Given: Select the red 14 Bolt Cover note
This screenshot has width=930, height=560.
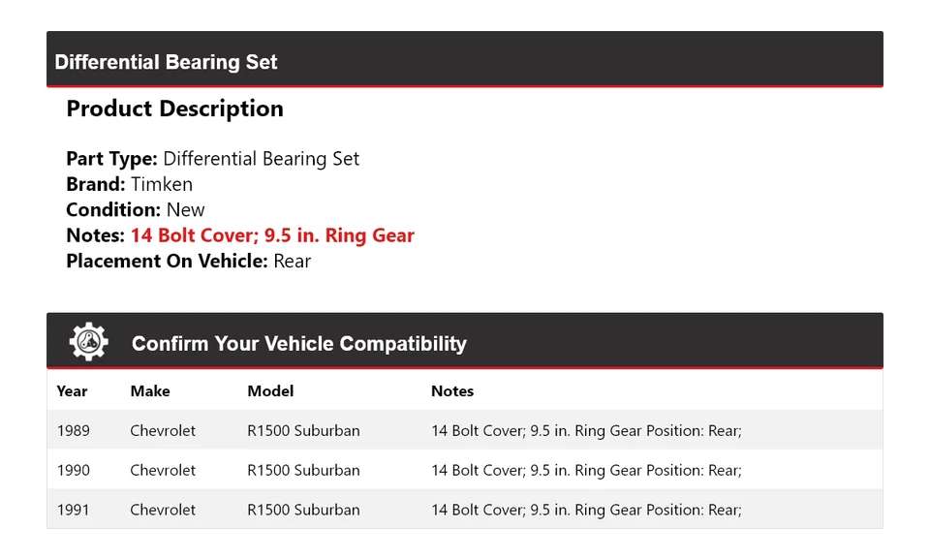Looking at the screenshot, I should point(272,235).
